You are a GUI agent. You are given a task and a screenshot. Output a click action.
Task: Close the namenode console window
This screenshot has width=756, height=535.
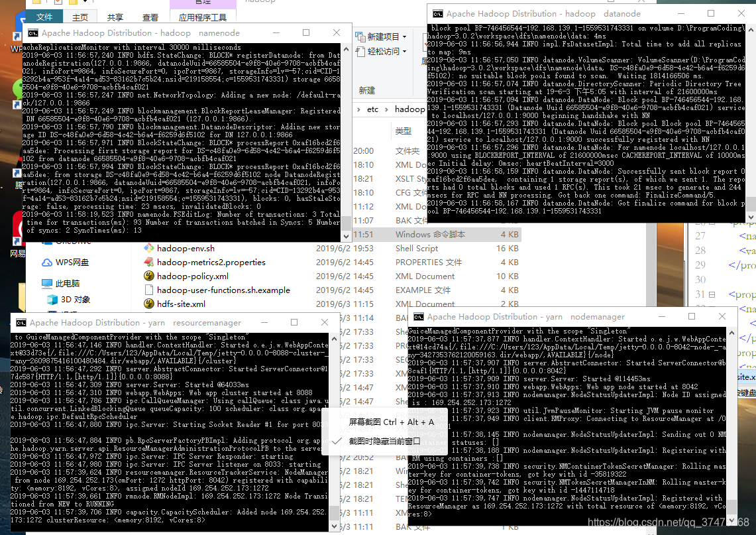[337, 32]
